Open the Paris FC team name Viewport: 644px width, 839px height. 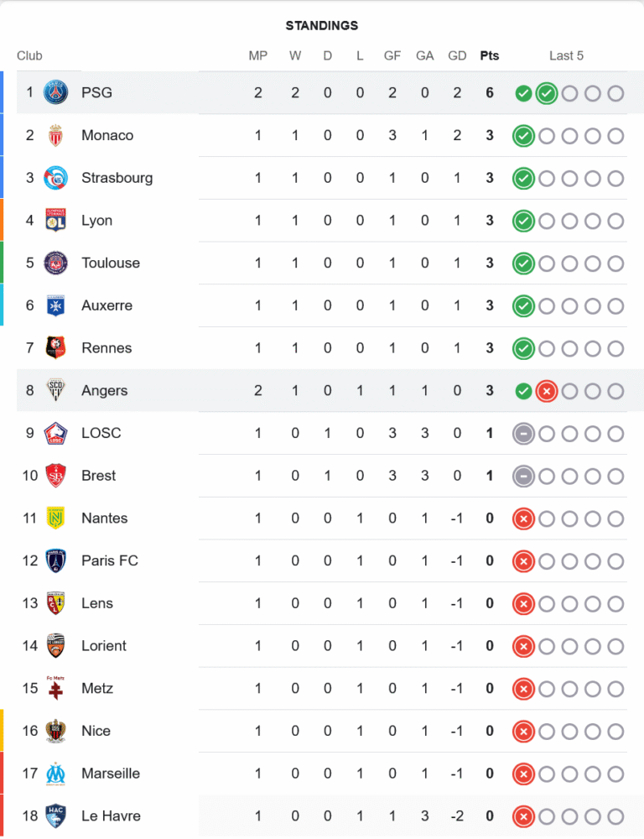pos(110,560)
